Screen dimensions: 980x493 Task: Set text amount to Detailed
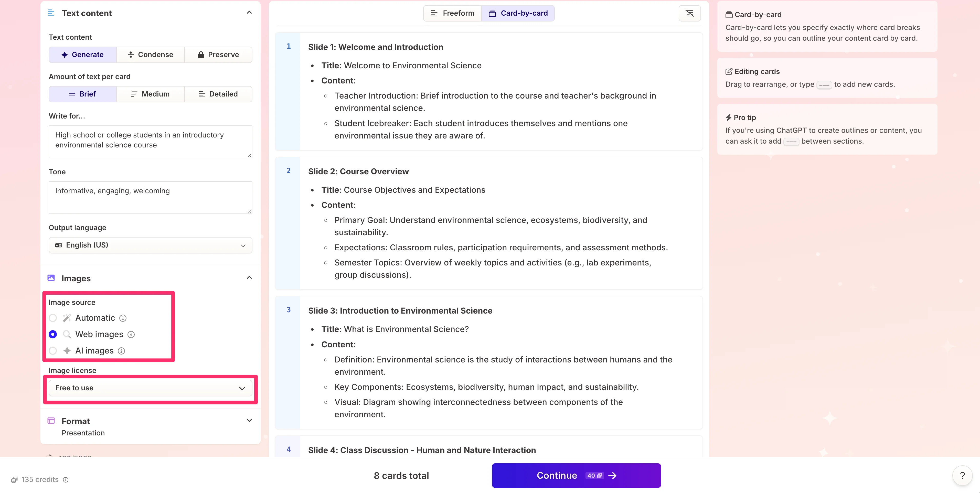(218, 94)
